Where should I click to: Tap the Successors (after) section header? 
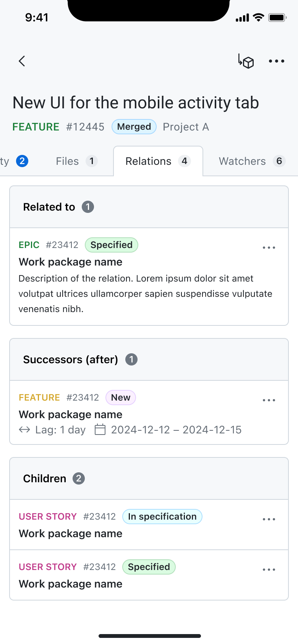71,359
